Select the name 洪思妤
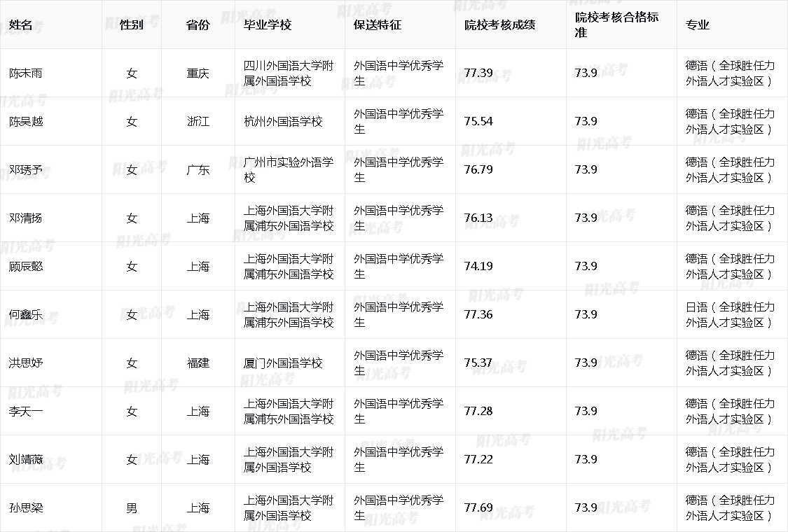This screenshot has width=788, height=532. coord(26,363)
